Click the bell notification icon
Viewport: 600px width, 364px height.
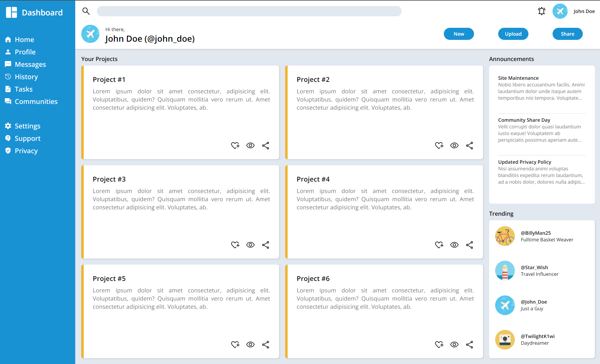(x=541, y=11)
